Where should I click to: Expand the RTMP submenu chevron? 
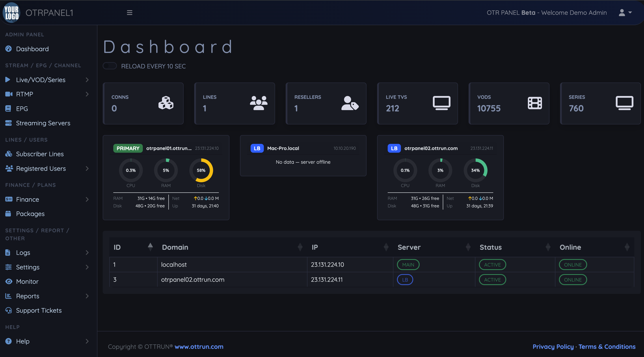click(x=87, y=94)
